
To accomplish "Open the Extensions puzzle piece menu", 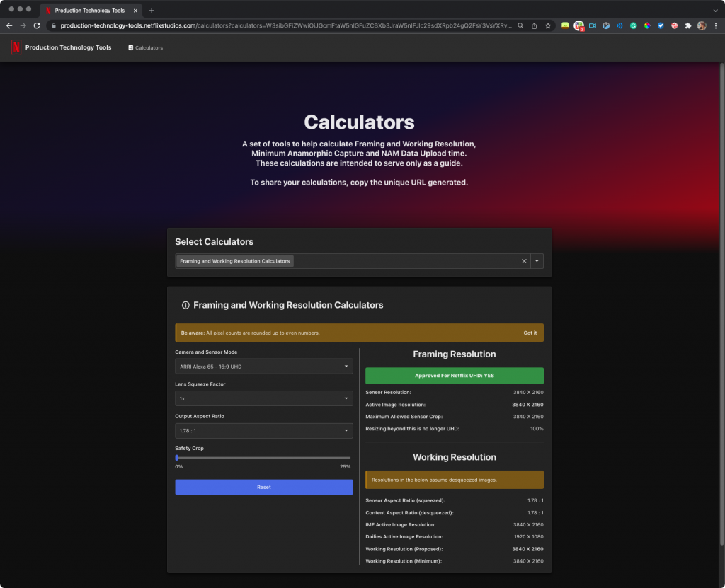I will (688, 26).
